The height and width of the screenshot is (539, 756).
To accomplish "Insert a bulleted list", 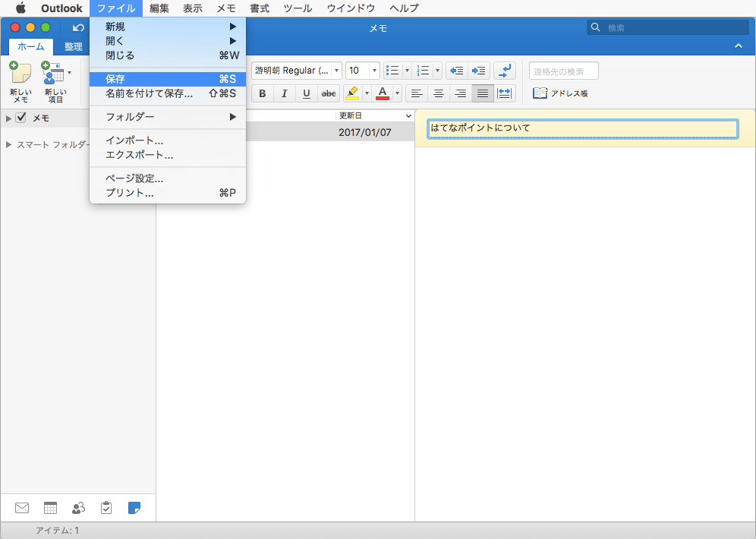I will [393, 71].
